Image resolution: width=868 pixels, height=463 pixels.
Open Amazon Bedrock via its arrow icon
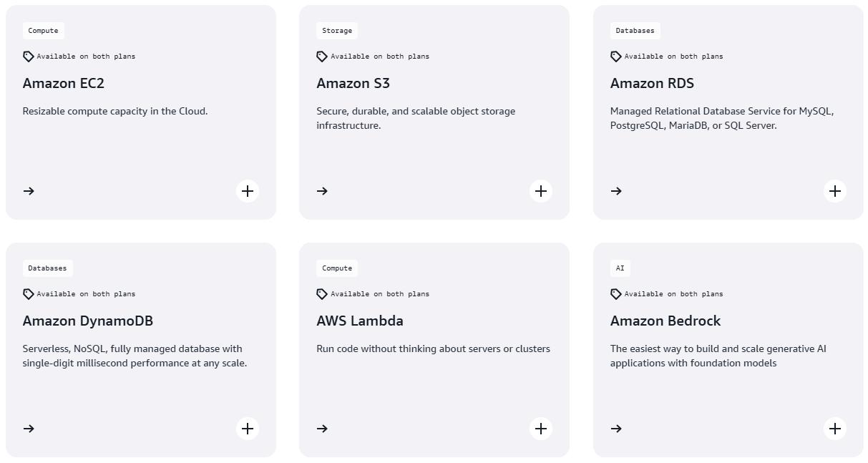pos(616,429)
